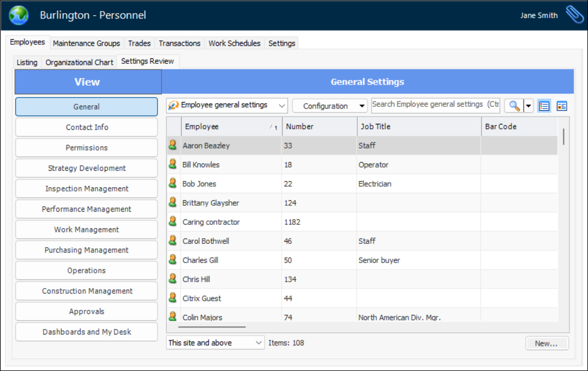This screenshot has height=371, width=588.
Task: Select the Permissions view button
Action: click(x=86, y=148)
